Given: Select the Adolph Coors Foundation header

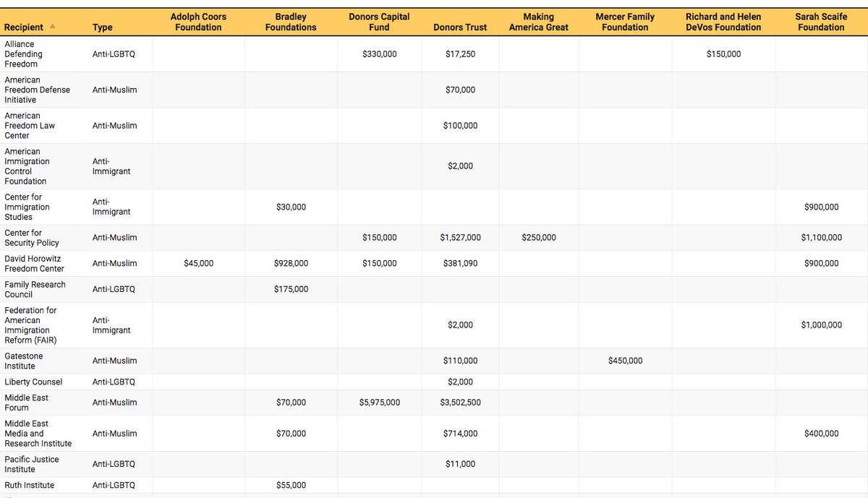Looking at the screenshot, I should pyautogui.click(x=198, y=22).
